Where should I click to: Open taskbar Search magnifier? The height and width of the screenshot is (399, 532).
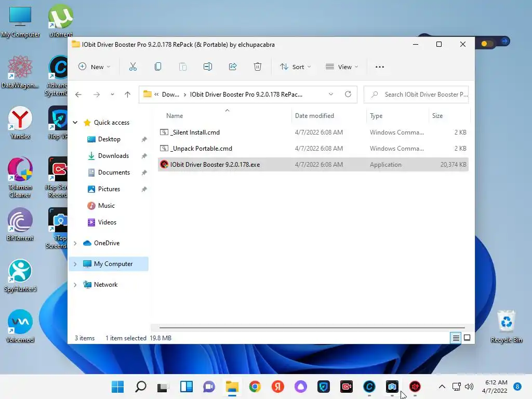click(x=140, y=387)
